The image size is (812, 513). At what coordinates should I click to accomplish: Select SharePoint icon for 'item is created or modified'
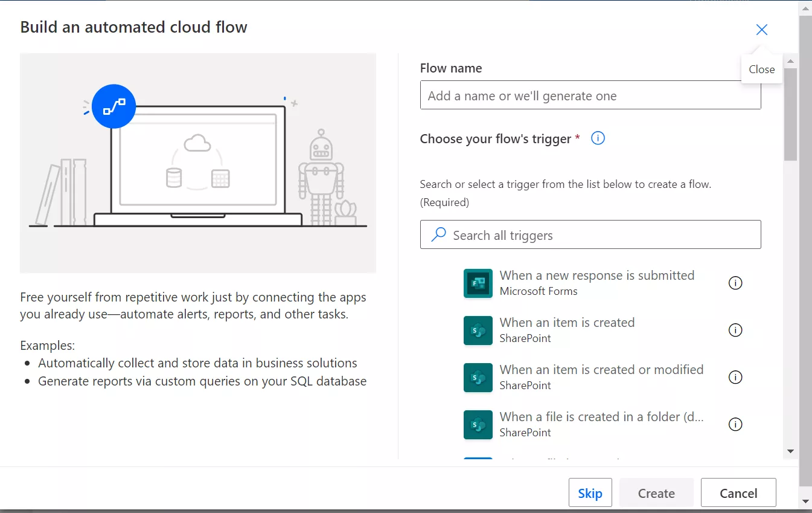(478, 378)
